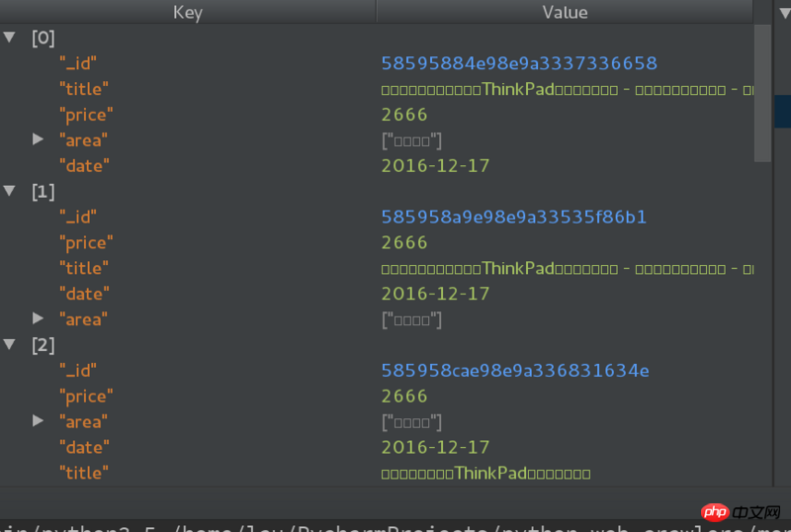Collapse the [1] record node
The width and height of the screenshot is (791, 532).
[x=9, y=191]
